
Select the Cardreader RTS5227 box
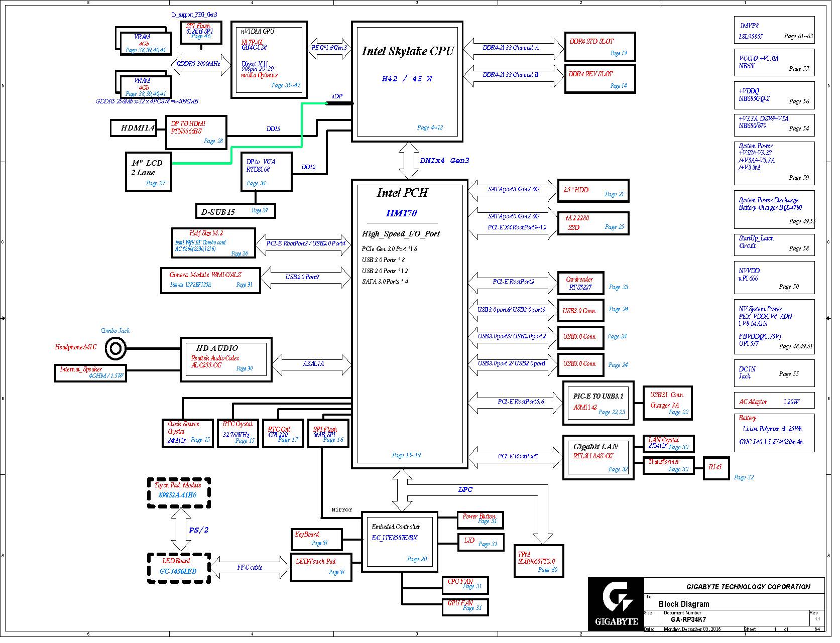(x=580, y=283)
